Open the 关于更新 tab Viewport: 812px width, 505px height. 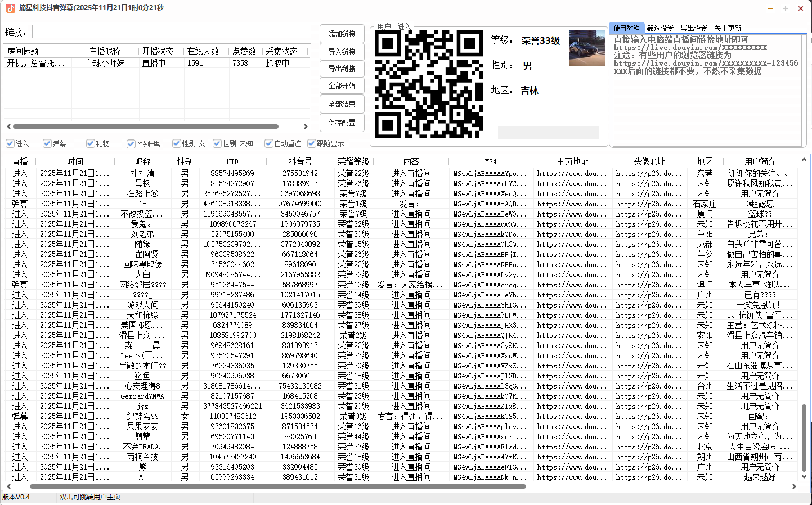[x=727, y=28]
